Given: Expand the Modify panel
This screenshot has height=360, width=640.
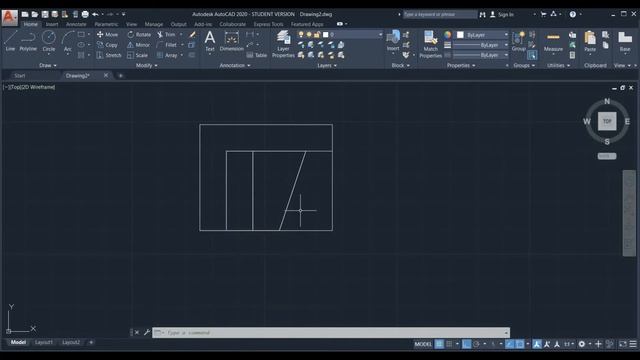Looking at the screenshot, I should tap(147, 65).
